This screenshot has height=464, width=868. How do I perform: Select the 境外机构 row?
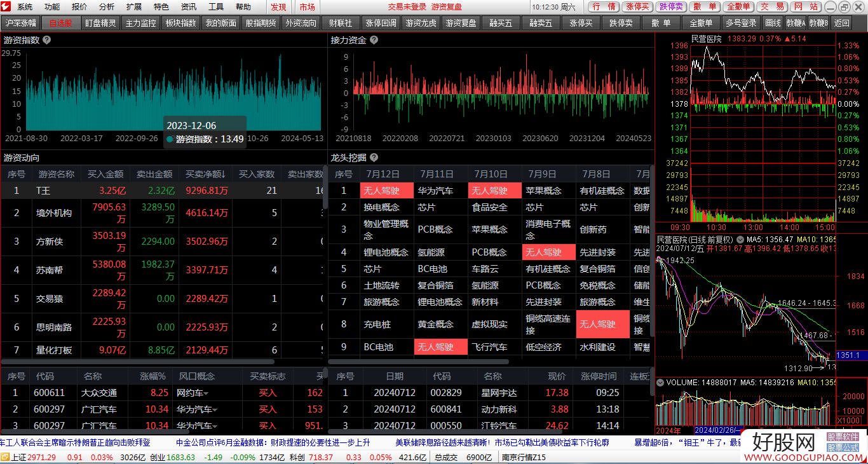(x=162, y=213)
